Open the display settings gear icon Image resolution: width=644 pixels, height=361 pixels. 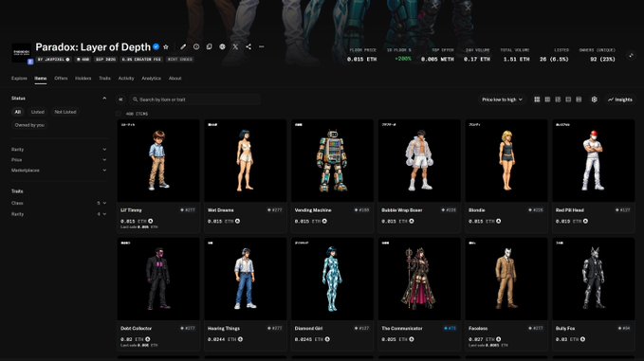[x=595, y=99]
